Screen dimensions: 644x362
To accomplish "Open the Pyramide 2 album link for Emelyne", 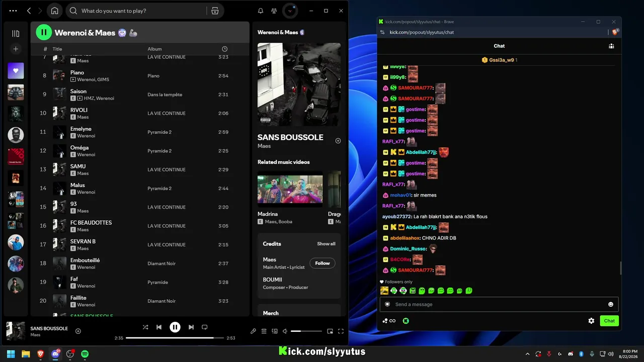I will [x=159, y=132].
